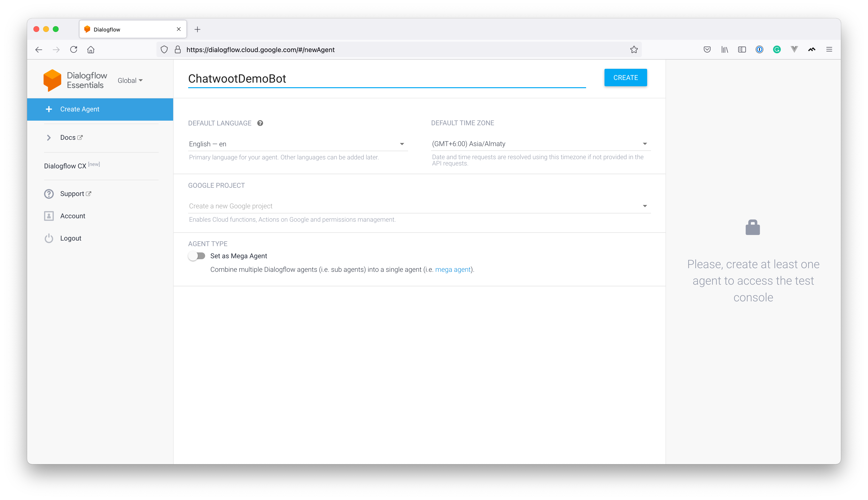The height and width of the screenshot is (500, 868).
Task: Click the Account profile icon
Action: point(49,215)
